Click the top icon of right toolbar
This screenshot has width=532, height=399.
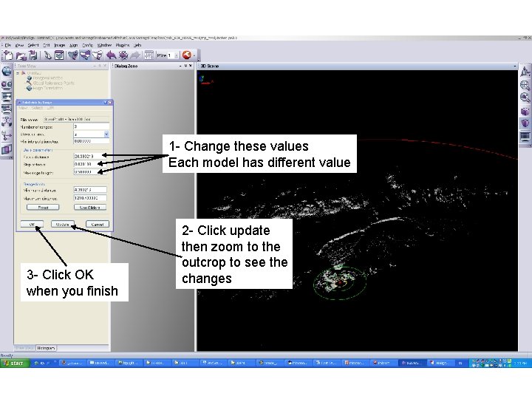tap(525, 72)
